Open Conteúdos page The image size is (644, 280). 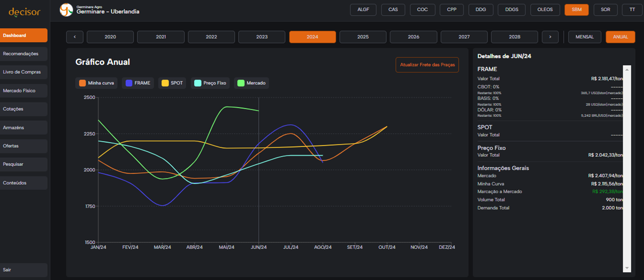click(x=23, y=183)
